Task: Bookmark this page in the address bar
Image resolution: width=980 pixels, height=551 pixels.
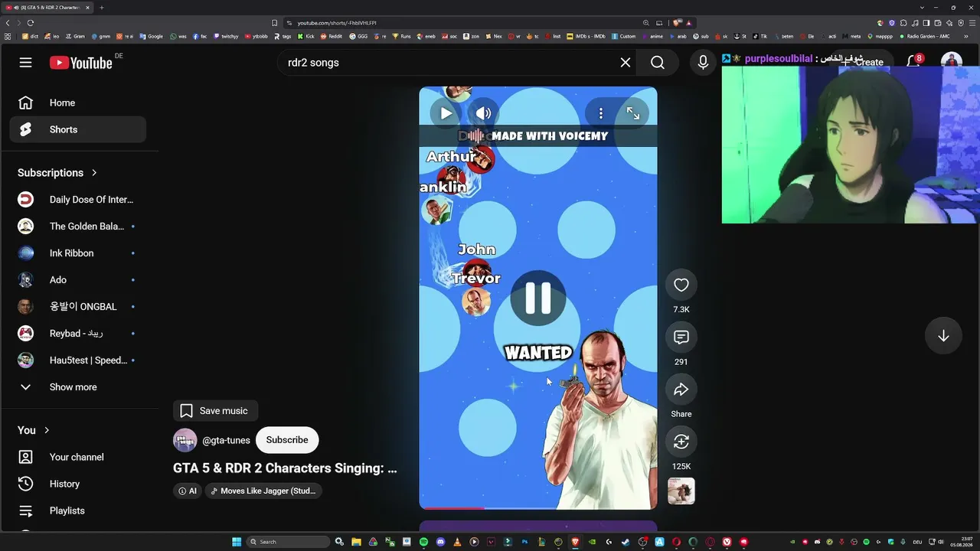Action: [x=275, y=23]
